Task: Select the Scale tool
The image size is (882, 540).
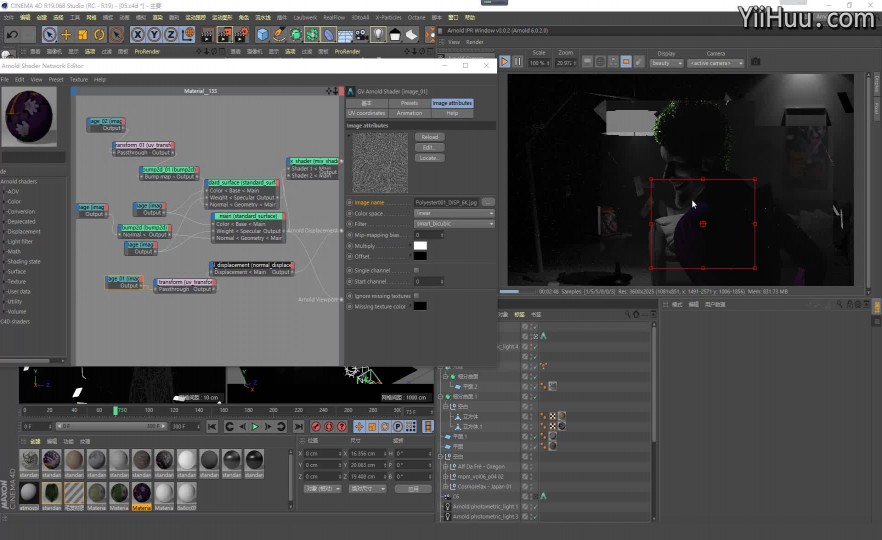Action: pos(83,35)
